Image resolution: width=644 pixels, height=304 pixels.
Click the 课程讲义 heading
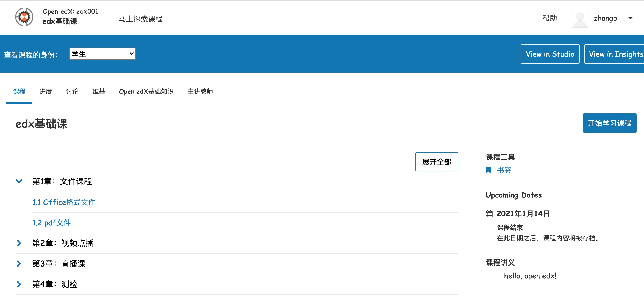coord(500,263)
